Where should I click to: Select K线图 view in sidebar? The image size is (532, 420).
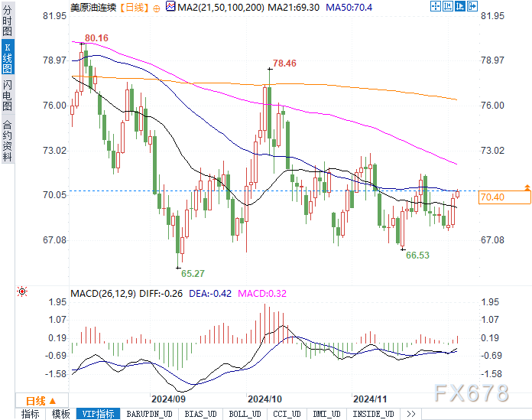7,57
